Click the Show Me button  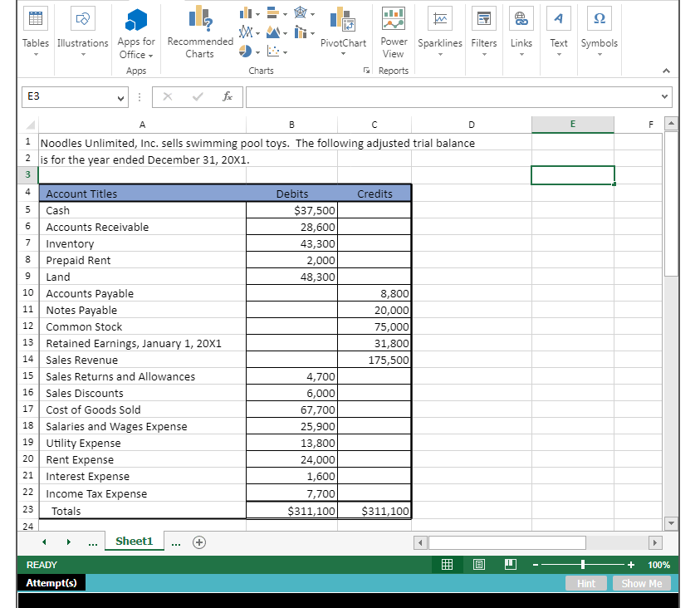pyautogui.click(x=641, y=582)
